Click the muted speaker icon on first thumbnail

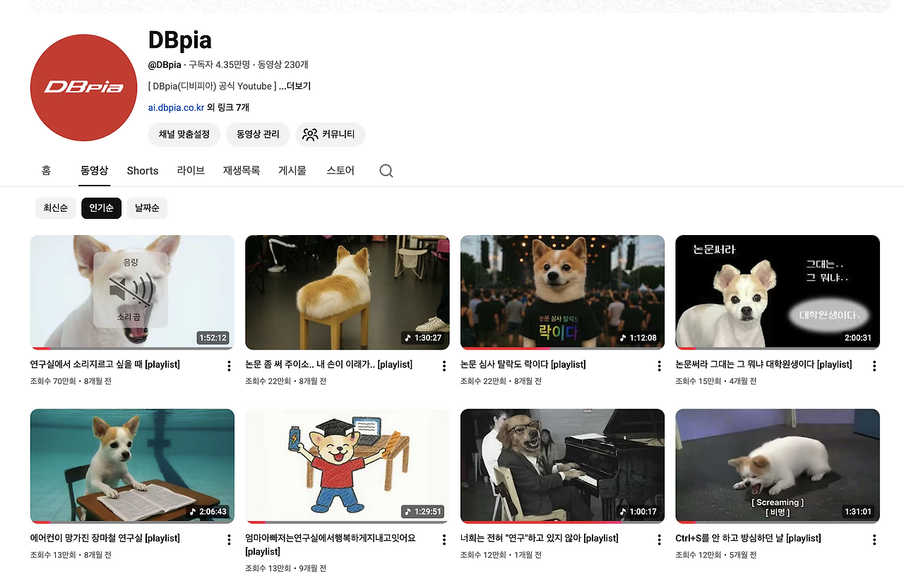point(131,289)
